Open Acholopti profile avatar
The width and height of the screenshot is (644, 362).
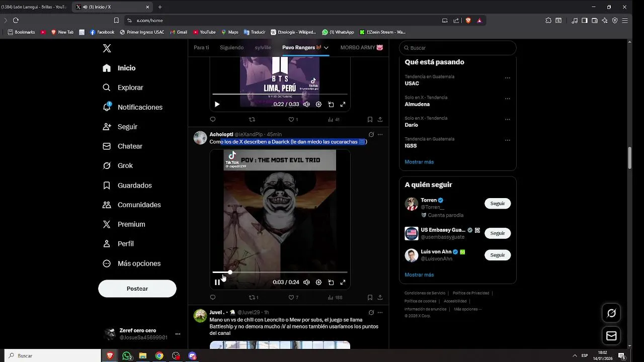point(200,138)
